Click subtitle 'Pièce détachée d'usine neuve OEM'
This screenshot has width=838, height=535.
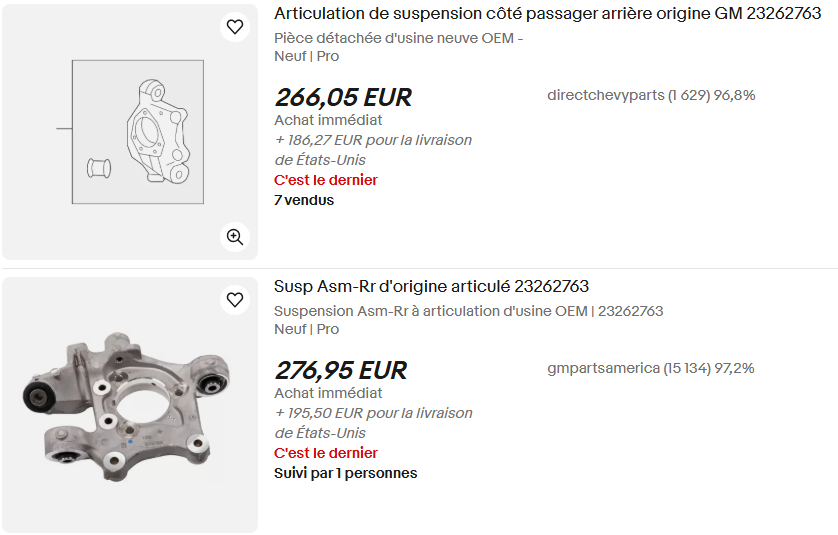pyautogui.click(x=398, y=38)
